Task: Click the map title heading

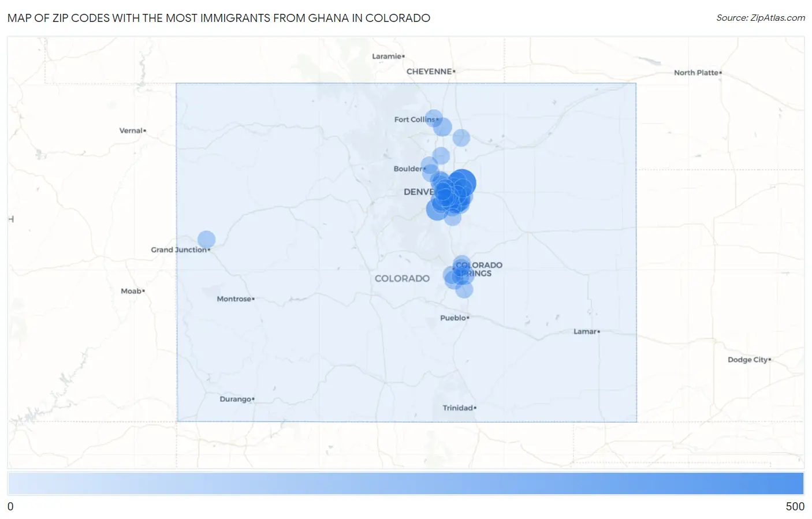Action: (219, 18)
